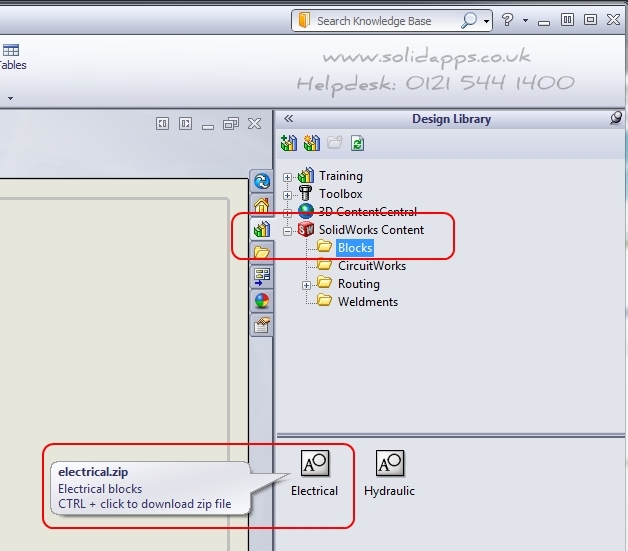This screenshot has height=551, width=628.
Task: Expand the Toolbox tree node
Action: coord(288,195)
